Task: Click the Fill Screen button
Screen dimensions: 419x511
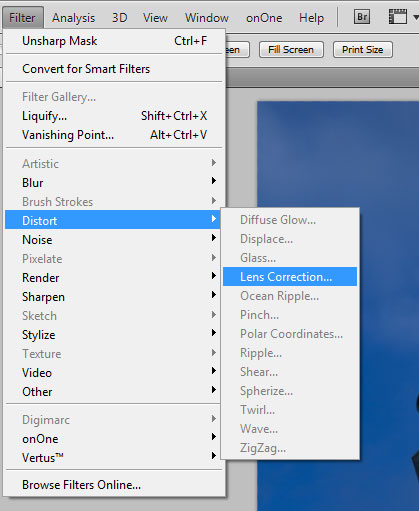Action: pyautogui.click(x=291, y=50)
